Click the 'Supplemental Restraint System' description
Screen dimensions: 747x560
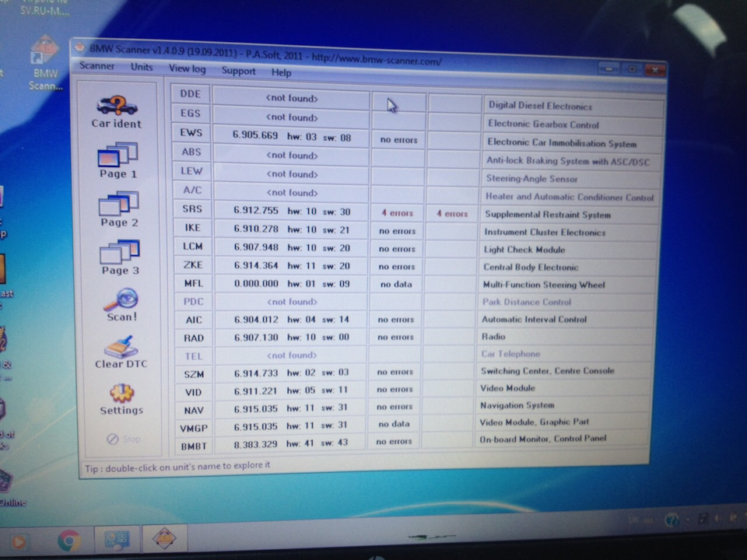click(548, 215)
